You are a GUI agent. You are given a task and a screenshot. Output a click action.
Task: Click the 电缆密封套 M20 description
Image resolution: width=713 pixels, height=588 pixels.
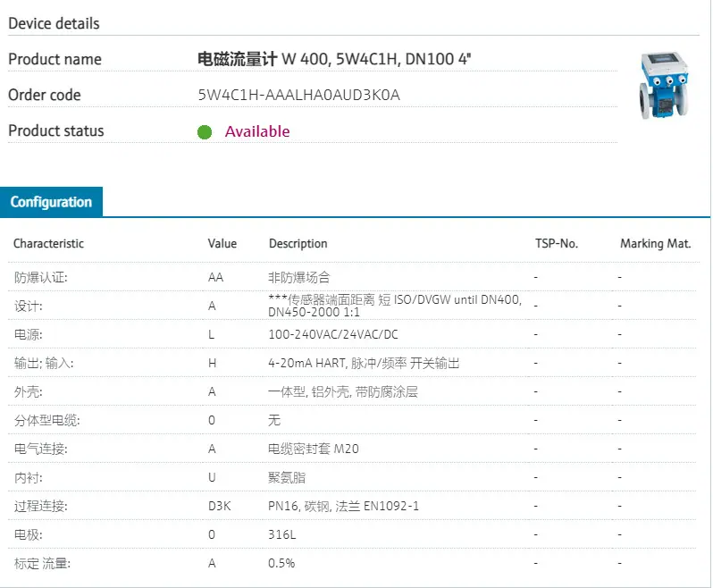(x=314, y=449)
